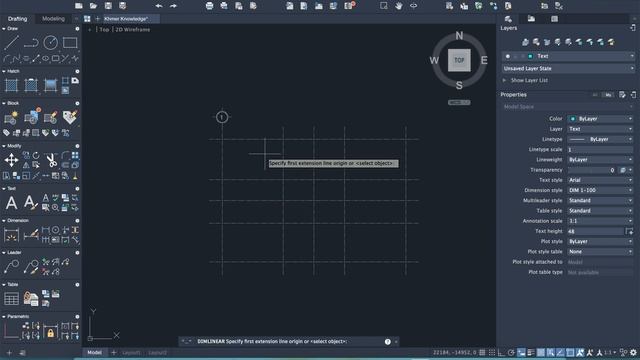This screenshot has width=640, height=360.
Task: Open the Dimension style DIM 1-100 dropdown
Action: pyautogui.click(x=600, y=190)
